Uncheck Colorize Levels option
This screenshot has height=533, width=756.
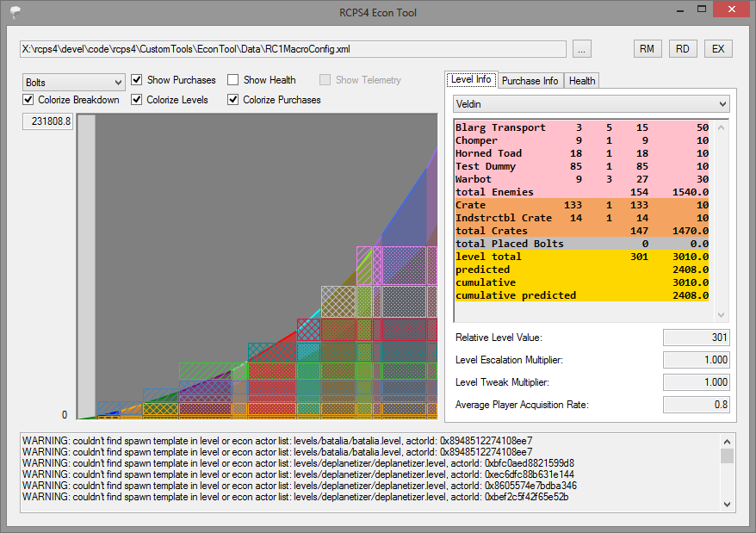[137, 100]
